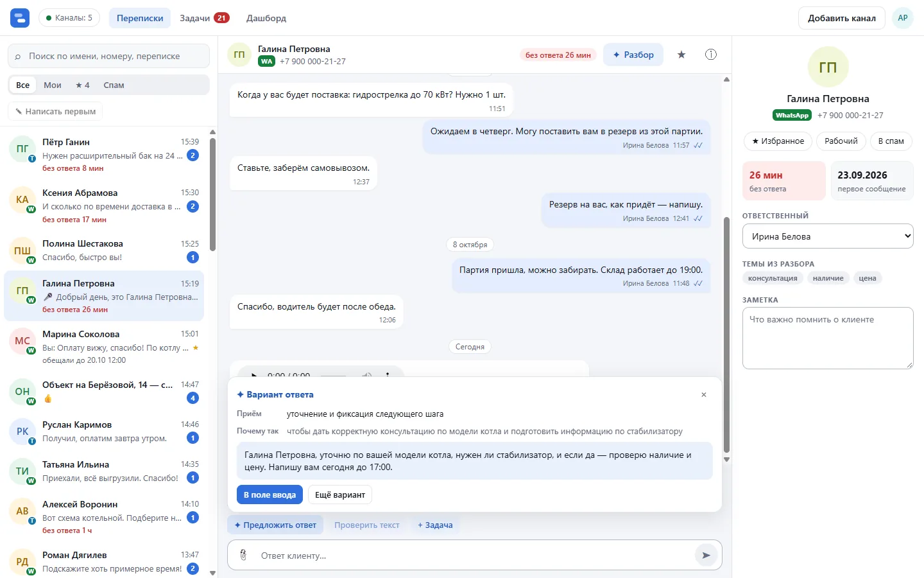The height and width of the screenshot is (578, 924).
Task: Click Полина Шестакова's ПШ avatar
Action: click(22, 250)
